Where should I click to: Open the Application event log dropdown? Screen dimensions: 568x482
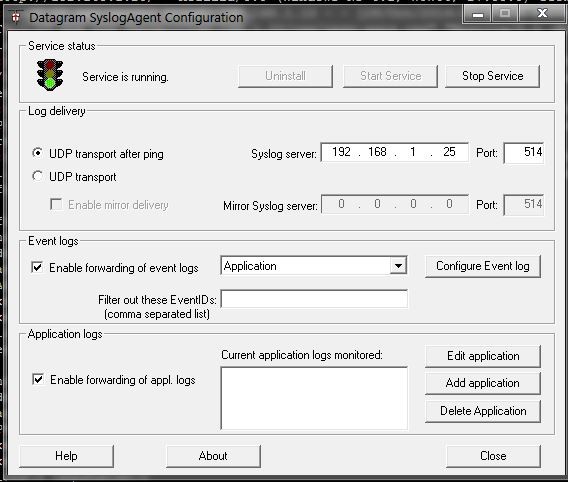398,266
